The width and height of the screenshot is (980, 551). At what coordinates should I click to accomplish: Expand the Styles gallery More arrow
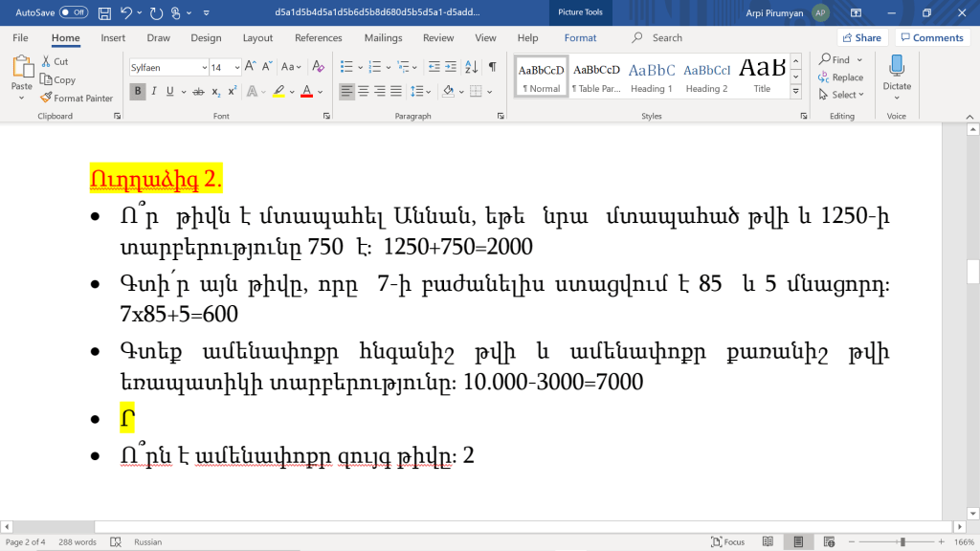(x=796, y=93)
